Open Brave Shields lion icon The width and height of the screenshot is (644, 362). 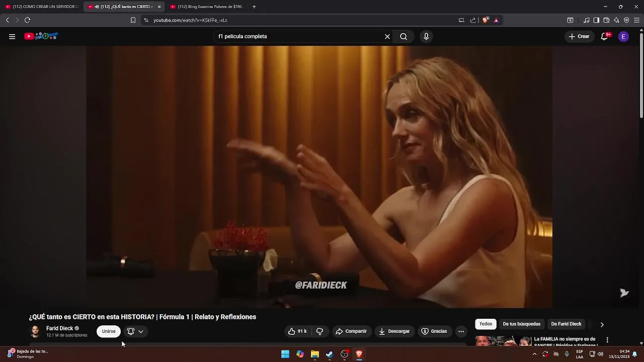[486, 20]
